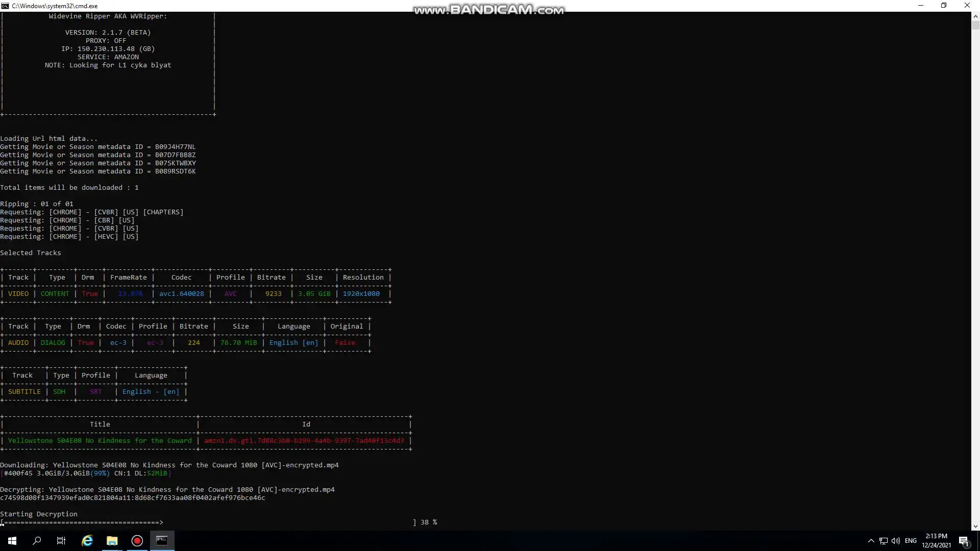Image resolution: width=980 pixels, height=551 pixels.
Task: Expand the hidden tray icons chevron
Action: click(x=871, y=541)
